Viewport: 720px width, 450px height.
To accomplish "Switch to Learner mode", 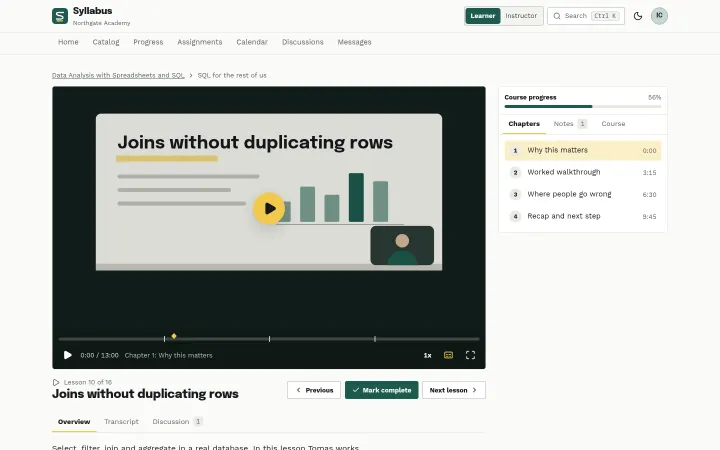I will [483, 16].
